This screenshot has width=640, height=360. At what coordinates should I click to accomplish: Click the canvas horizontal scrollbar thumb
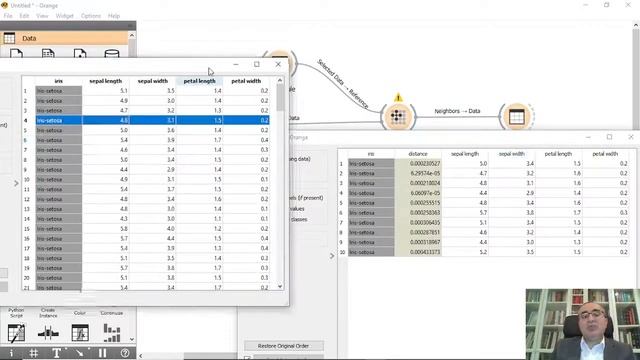tap(210, 356)
